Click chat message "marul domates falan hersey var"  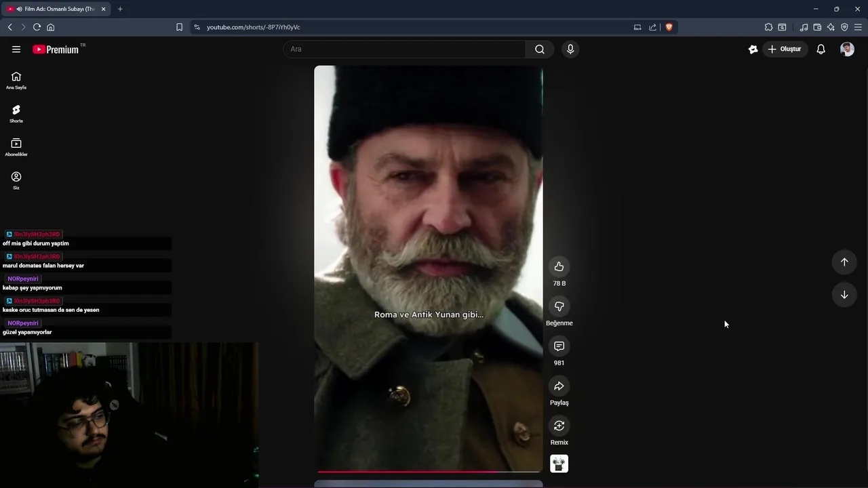[43, 266]
